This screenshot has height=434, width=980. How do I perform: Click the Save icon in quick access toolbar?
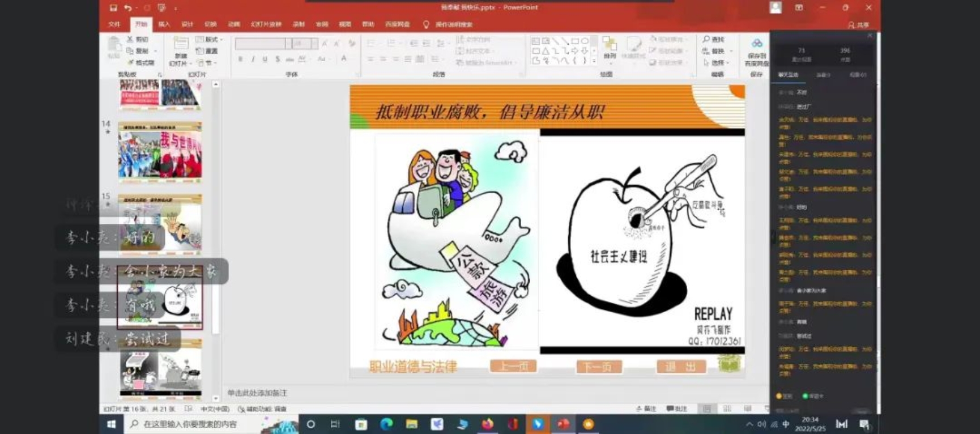pyautogui.click(x=113, y=8)
